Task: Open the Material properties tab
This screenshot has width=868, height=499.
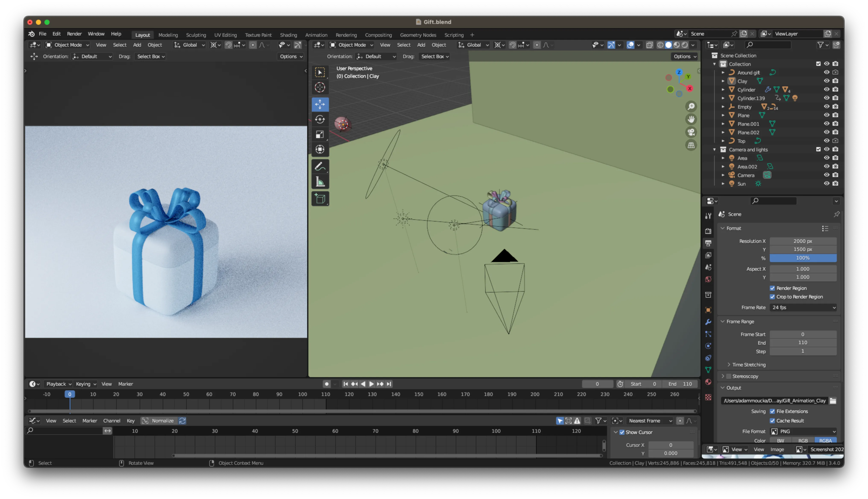Action: tap(708, 382)
